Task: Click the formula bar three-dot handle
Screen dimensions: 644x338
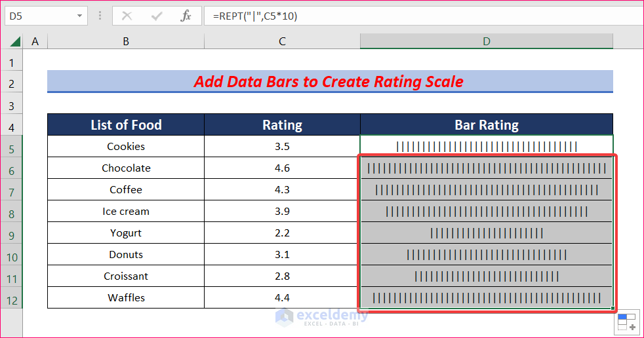Action: point(100,16)
